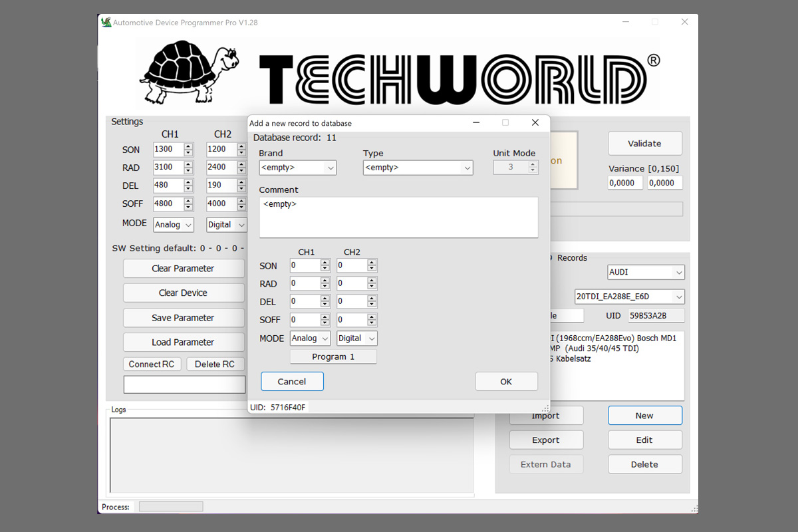Image resolution: width=798 pixels, height=532 pixels.
Task: Click the Import button
Action: pyautogui.click(x=546, y=416)
